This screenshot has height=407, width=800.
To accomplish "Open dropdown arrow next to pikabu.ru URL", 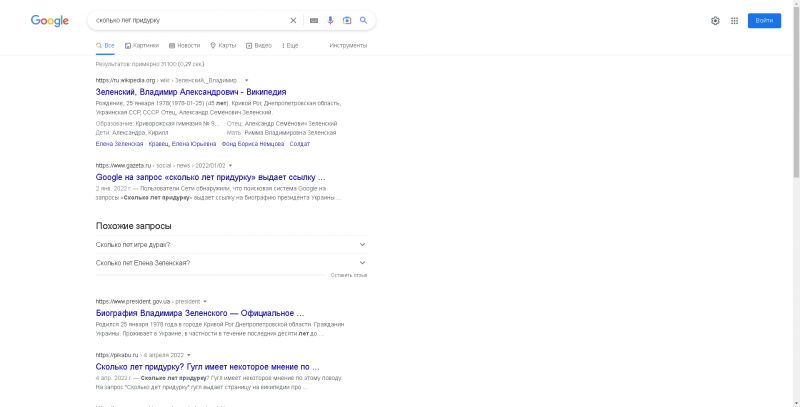I will (189, 355).
